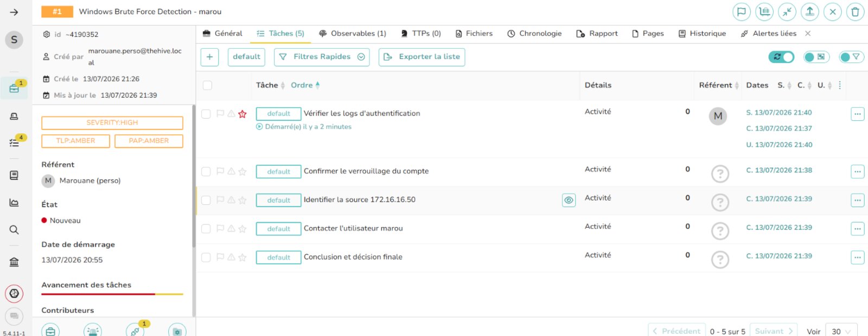Open the user avatar S in the sidebar
The image size is (868, 336).
click(x=14, y=40)
